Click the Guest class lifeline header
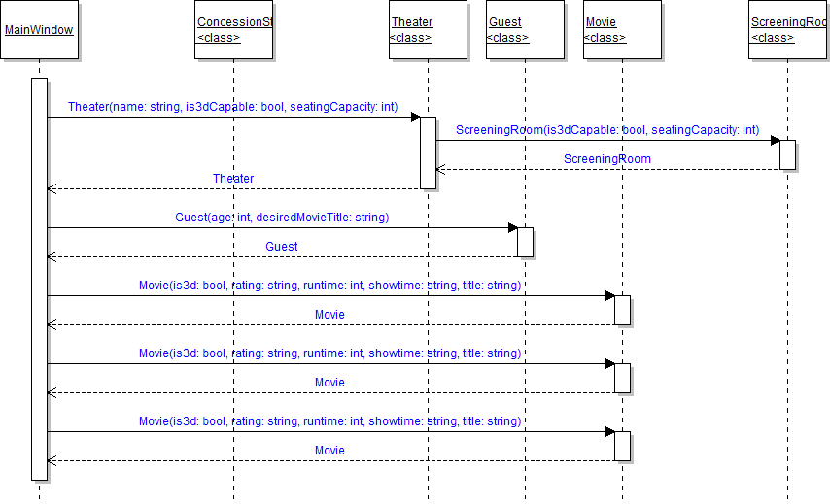The width and height of the screenshot is (830, 504). click(x=524, y=30)
